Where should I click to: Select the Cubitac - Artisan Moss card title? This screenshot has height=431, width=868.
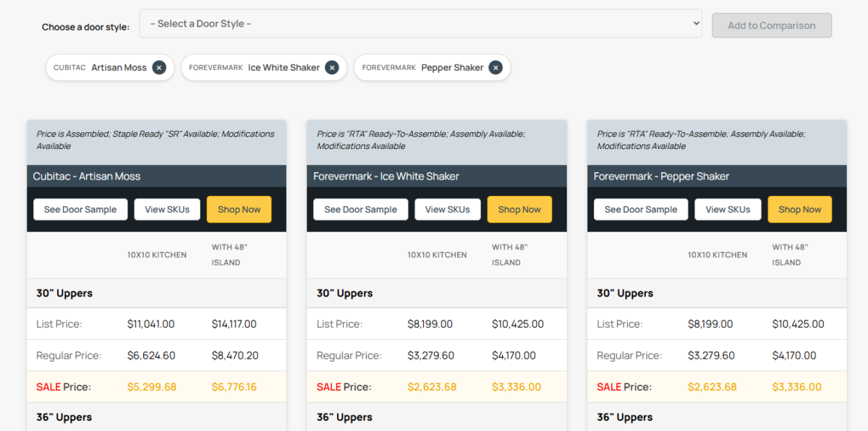click(x=87, y=176)
